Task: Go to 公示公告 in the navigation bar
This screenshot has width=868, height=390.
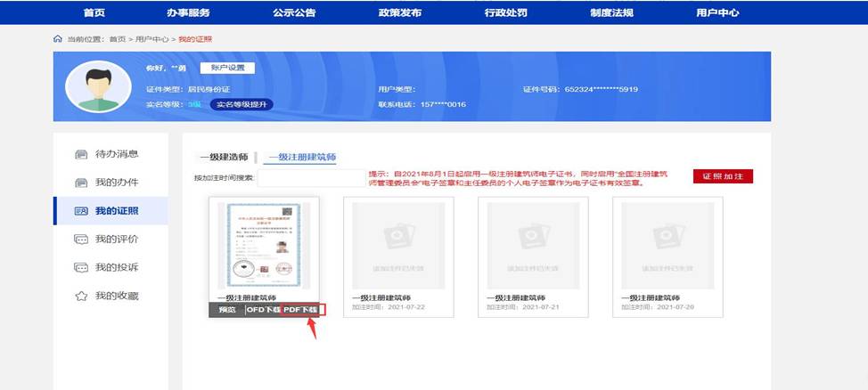Action: coord(292,12)
